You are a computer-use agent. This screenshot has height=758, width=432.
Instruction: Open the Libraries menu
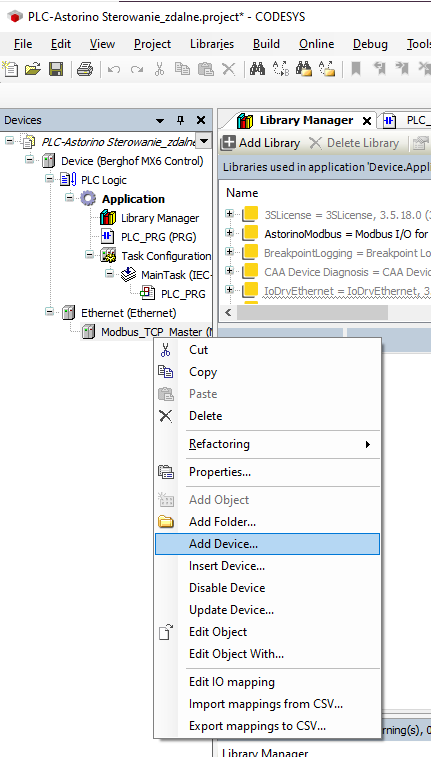point(212,44)
